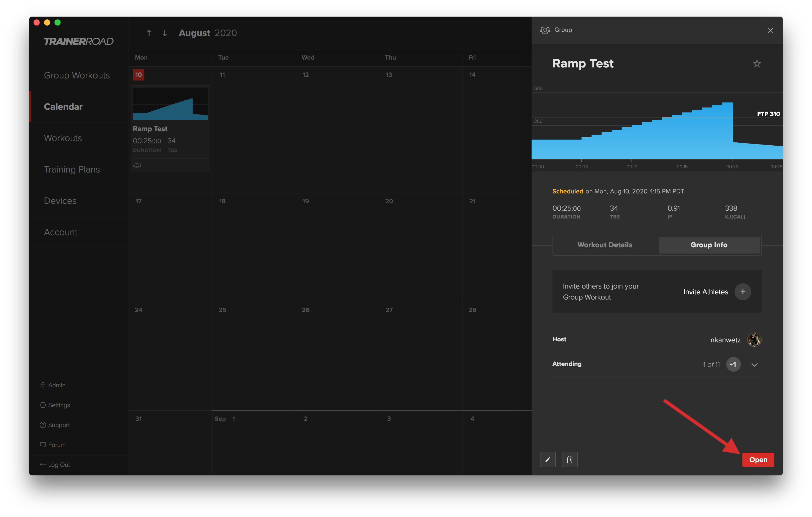Image resolution: width=812 pixels, height=517 pixels.
Task: Go to previous month with up arrow
Action: tap(149, 33)
